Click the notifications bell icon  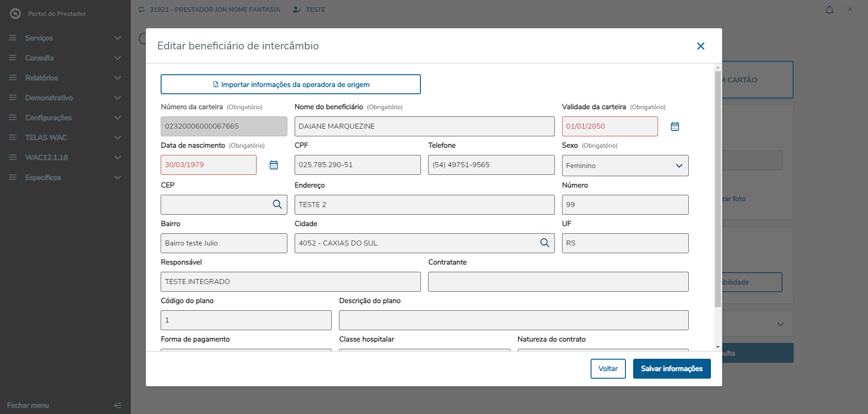pyautogui.click(x=829, y=10)
